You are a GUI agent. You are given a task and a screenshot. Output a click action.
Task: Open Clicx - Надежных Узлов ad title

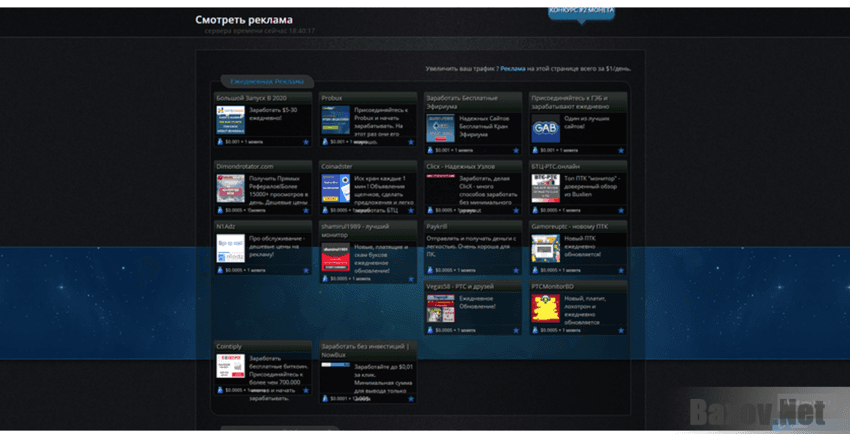click(x=461, y=166)
